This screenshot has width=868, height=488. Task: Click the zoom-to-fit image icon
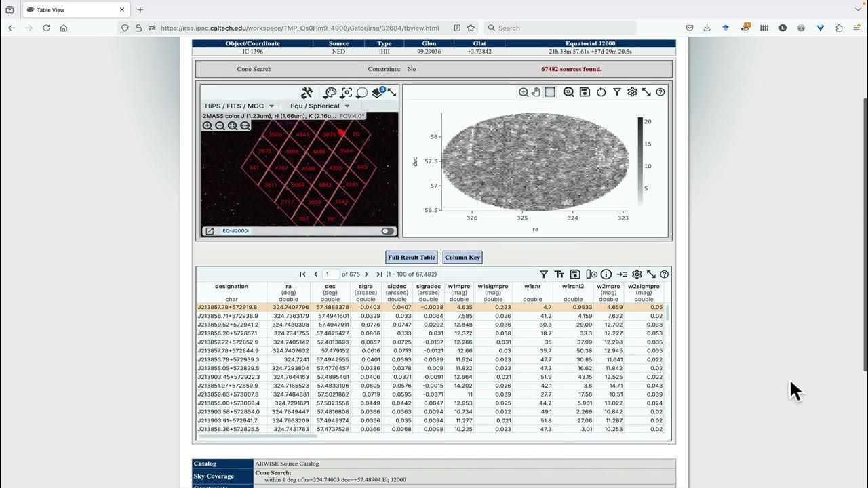pyautogui.click(x=233, y=125)
